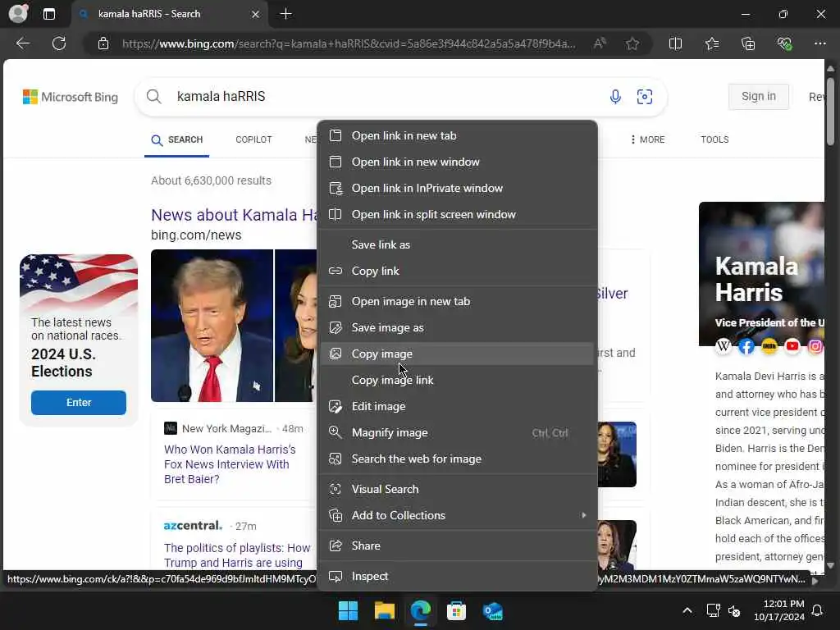Choose Inspect from the context menu
Image resolution: width=840 pixels, height=630 pixels.
point(457,576)
